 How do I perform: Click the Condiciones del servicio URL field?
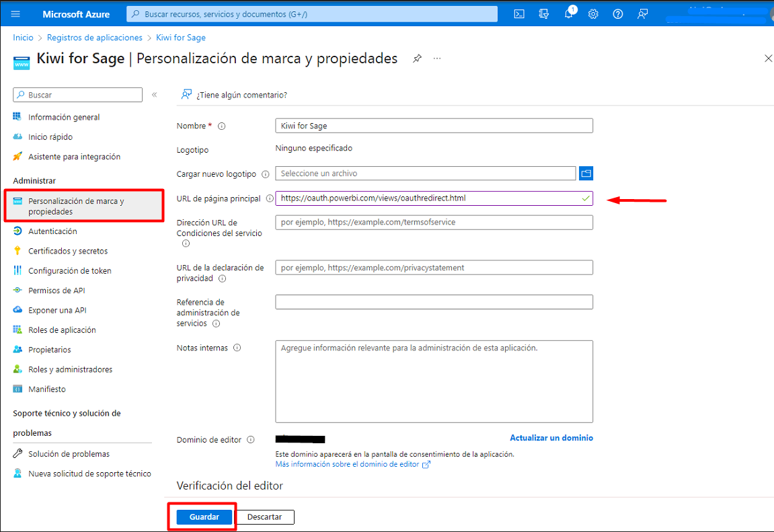[434, 223]
